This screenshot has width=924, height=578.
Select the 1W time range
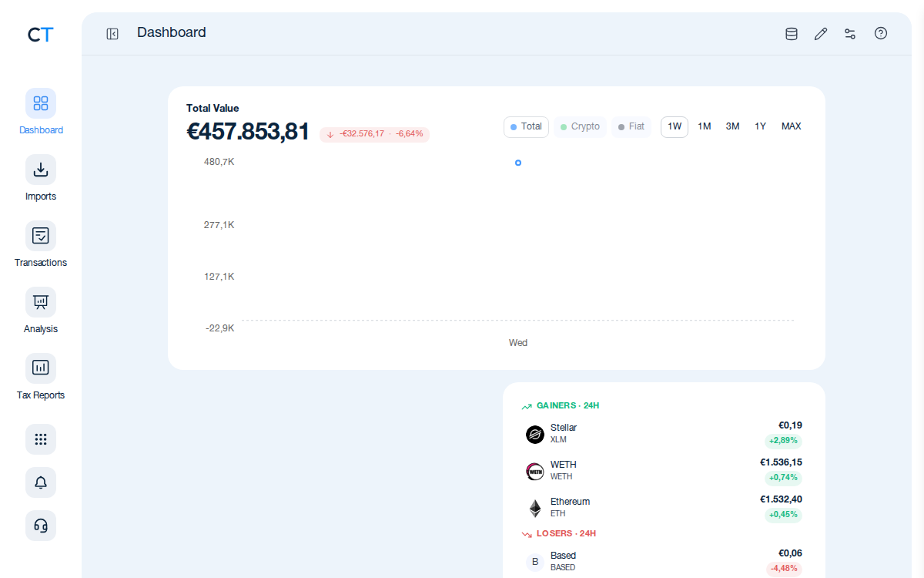click(x=675, y=127)
